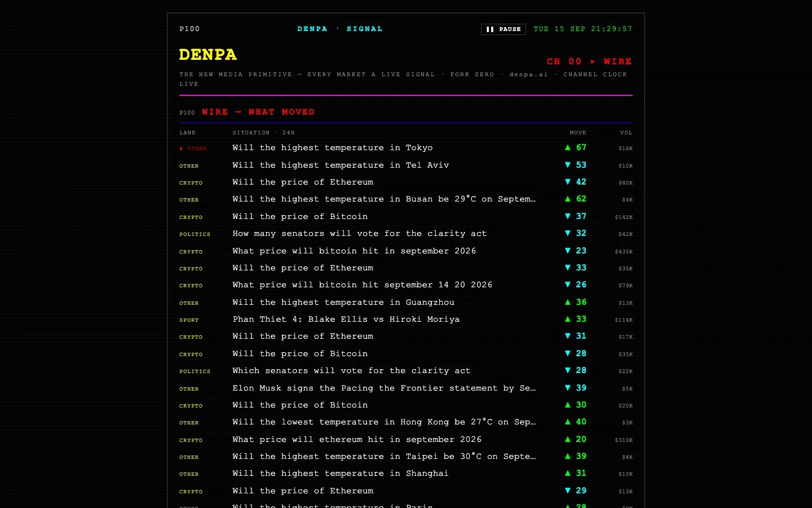The width and height of the screenshot is (812, 508).
Task: Click the $310K volume cell
Action: (624, 440)
